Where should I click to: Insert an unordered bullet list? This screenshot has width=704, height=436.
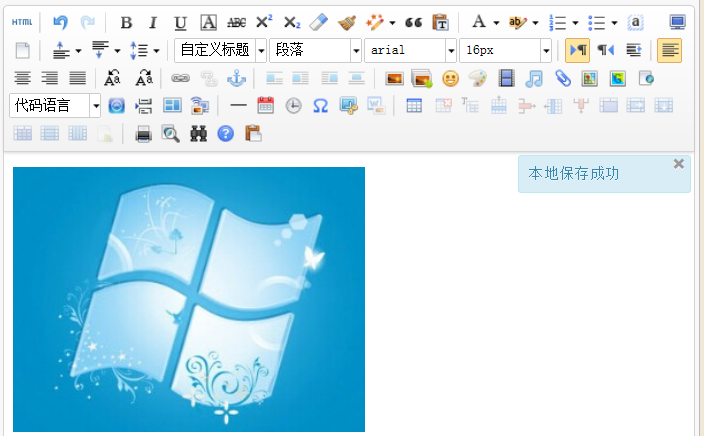pos(597,22)
